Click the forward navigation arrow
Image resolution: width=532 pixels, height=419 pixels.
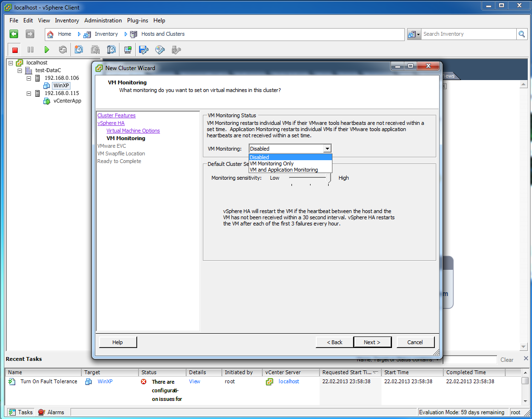[x=30, y=34]
